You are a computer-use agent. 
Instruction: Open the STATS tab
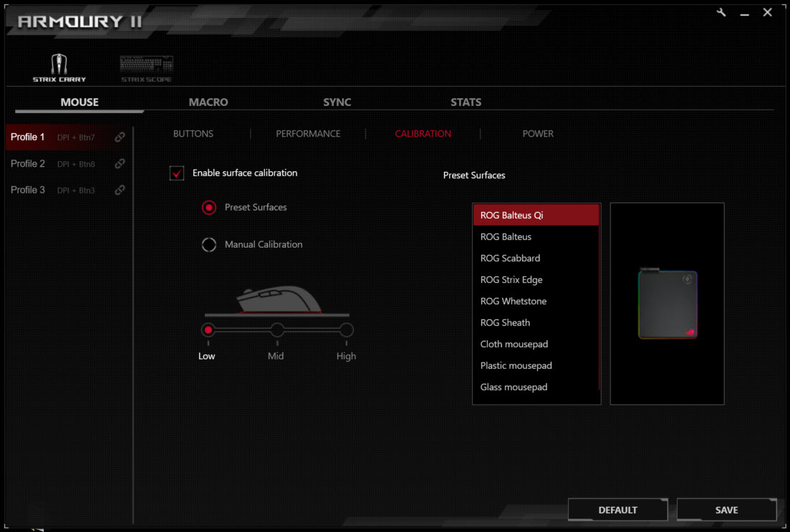tap(466, 102)
